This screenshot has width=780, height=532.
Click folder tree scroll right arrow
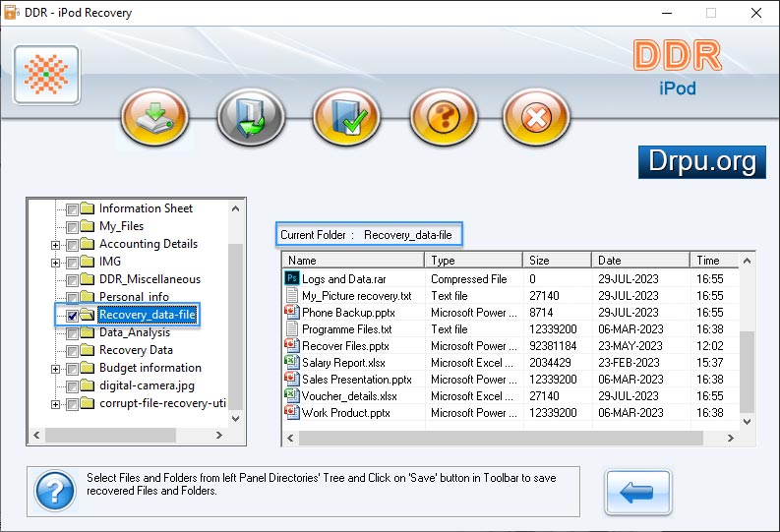pyautogui.click(x=219, y=435)
